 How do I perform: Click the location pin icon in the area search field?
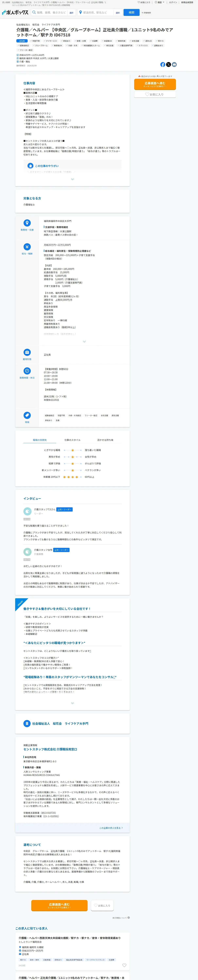[81, 13]
